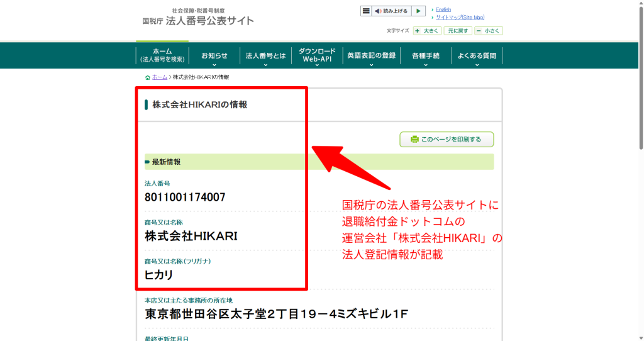Open the read-aloud menu (hamburger) icon
The image size is (644, 341).
[366, 11]
